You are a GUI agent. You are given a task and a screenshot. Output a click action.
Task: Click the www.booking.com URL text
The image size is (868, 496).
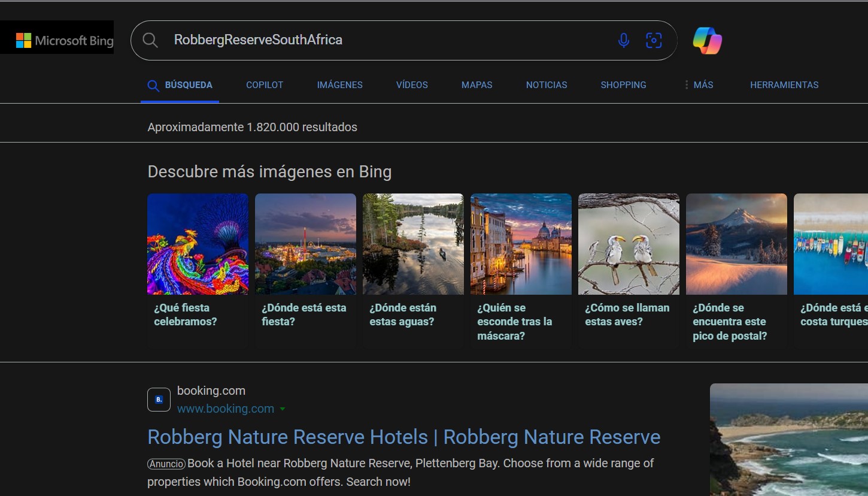pyautogui.click(x=226, y=409)
